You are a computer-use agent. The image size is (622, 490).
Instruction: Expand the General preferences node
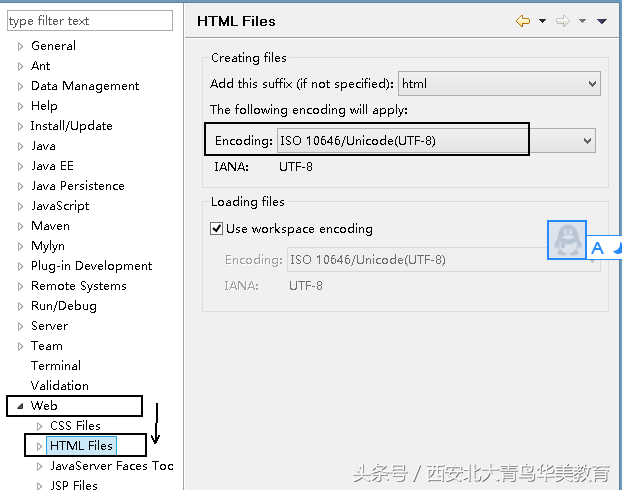pos(20,46)
